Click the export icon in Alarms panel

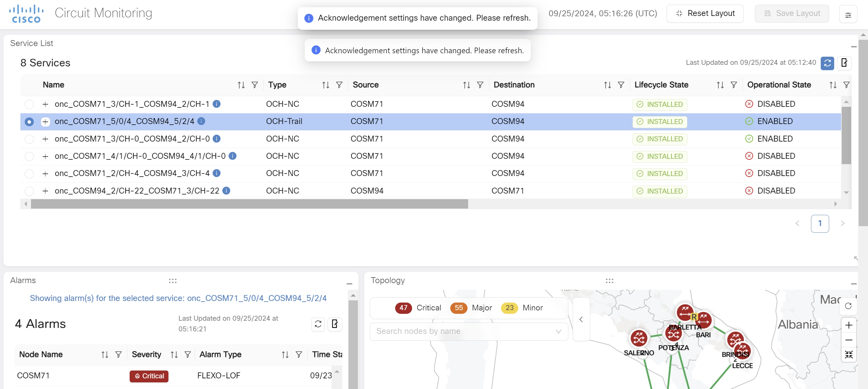tap(336, 324)
